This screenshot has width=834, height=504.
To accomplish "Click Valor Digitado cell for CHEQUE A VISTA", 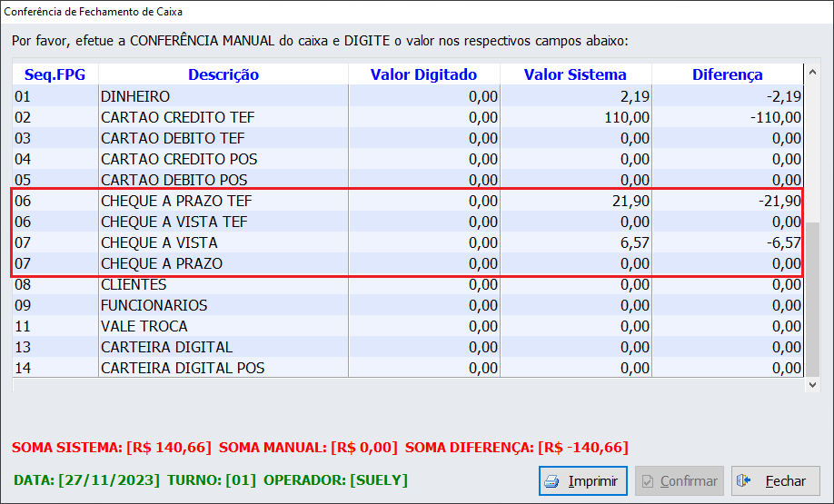I will (x=423, y=242).
